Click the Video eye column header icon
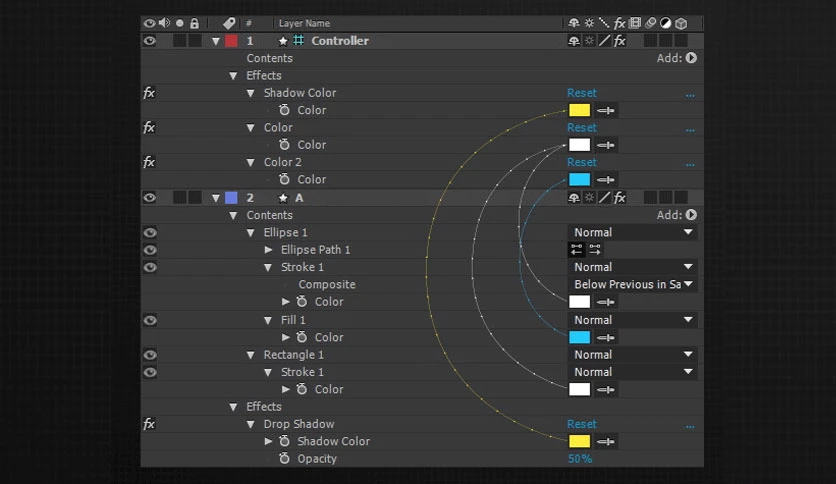Viewport: 836px width, 484px height. click(x=149, y=23)
